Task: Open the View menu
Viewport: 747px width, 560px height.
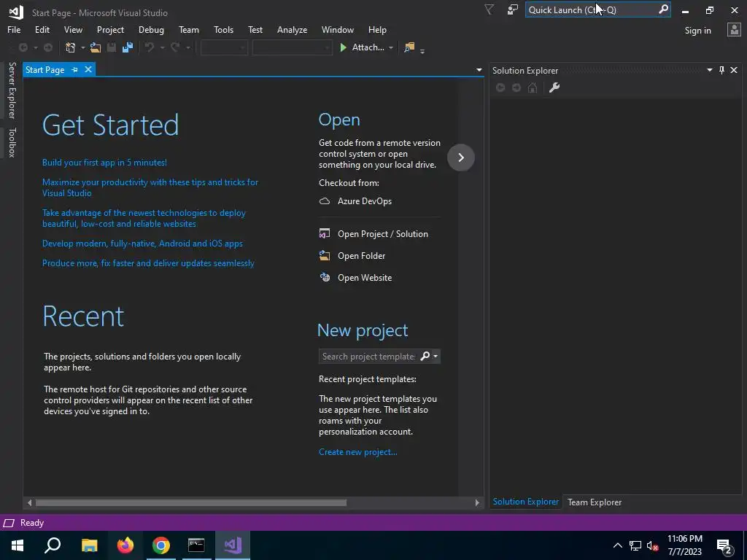Action: pos(73,29)
